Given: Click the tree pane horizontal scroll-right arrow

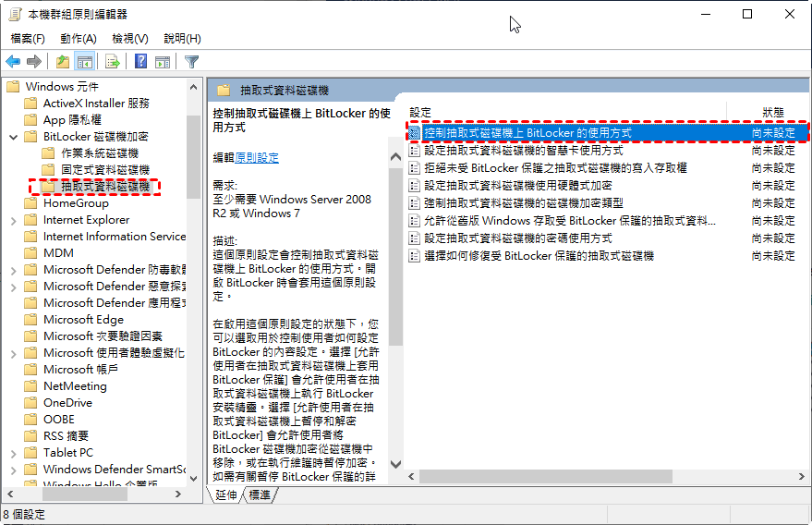Looking at the screenshot, I should pos(178,494).
